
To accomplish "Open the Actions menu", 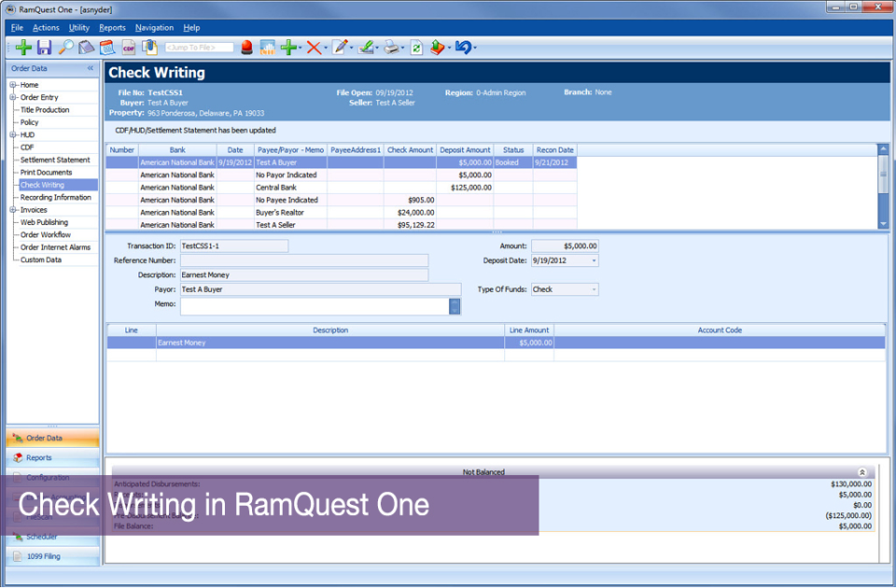I will click(46, 27).
